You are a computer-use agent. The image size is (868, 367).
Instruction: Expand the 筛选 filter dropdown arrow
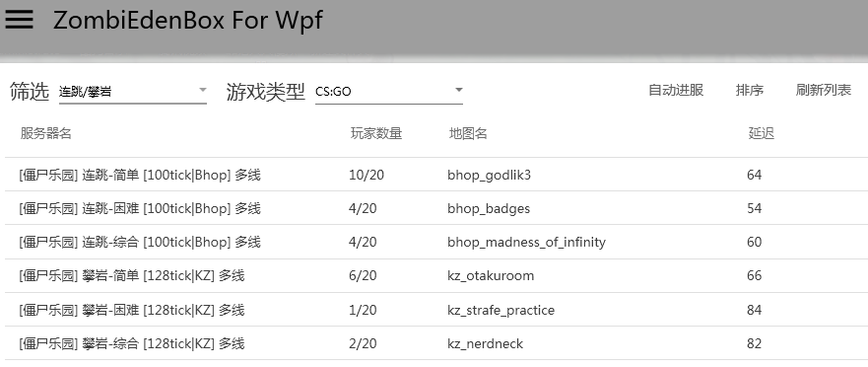tap(203, 90)
